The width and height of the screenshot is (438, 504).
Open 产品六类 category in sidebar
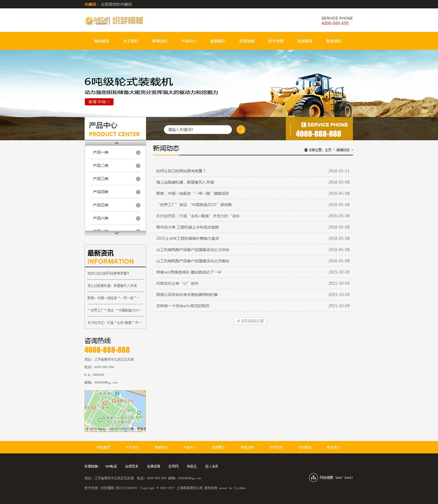coord(101,218)
